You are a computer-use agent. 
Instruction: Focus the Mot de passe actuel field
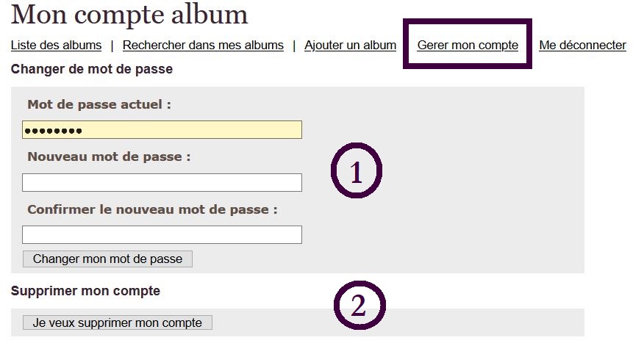coord(162,130)
